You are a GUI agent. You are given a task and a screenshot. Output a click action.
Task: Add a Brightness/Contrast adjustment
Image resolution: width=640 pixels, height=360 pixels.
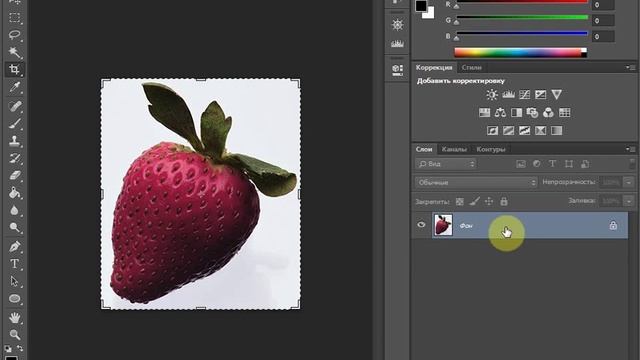click(492, 95)
